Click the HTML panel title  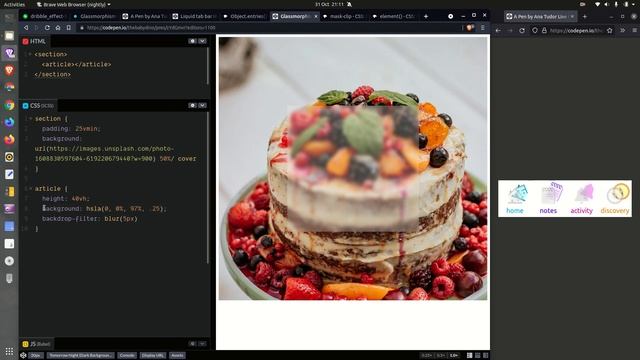point(34,41)
